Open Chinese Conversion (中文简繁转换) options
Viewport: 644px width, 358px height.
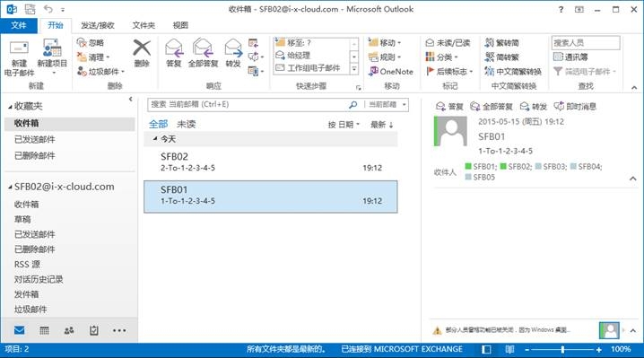[x=512, y=72]
